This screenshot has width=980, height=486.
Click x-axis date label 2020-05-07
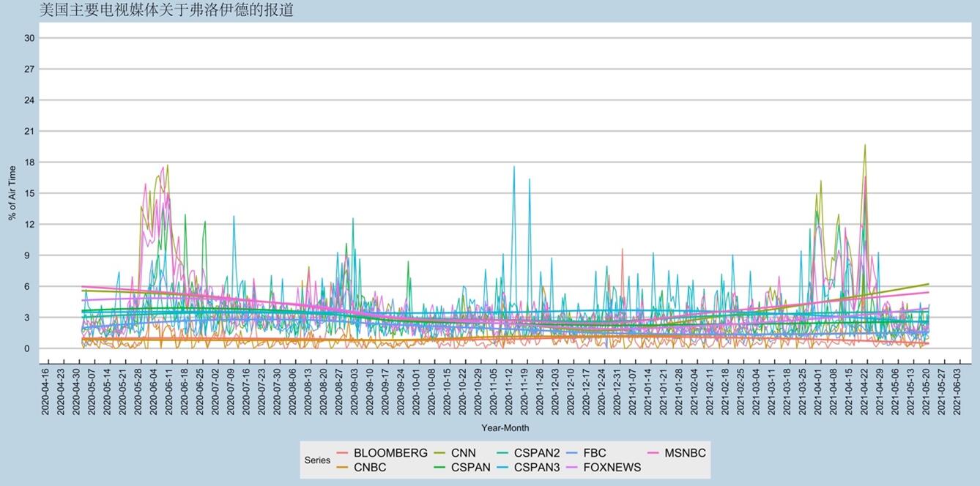click(91, 392)
